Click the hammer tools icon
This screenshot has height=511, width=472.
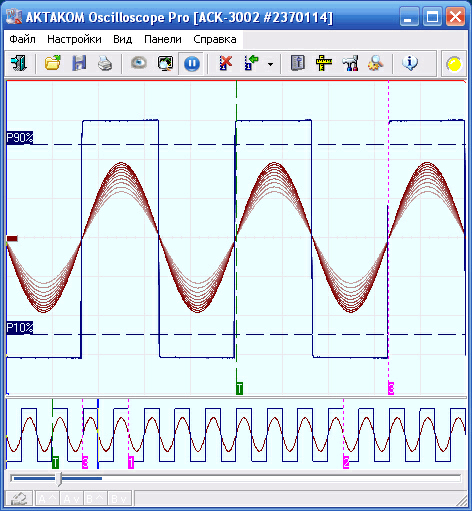[x=350, y=63]
